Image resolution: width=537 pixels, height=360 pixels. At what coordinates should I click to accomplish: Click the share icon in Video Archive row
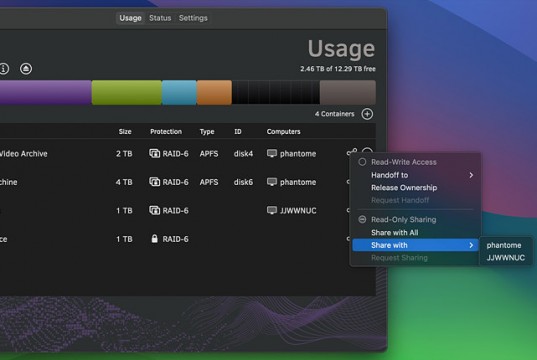coord(352,151)
